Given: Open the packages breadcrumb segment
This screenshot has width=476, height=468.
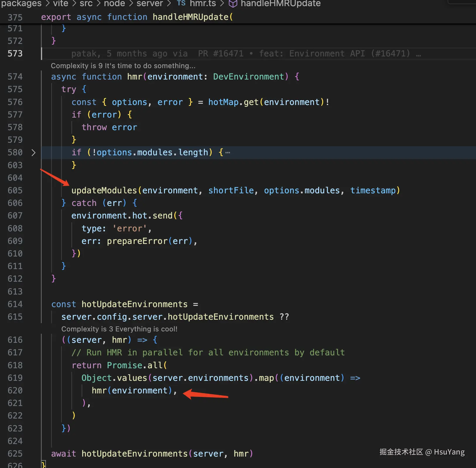Looking at the screenshot, I should click(21, 4).
